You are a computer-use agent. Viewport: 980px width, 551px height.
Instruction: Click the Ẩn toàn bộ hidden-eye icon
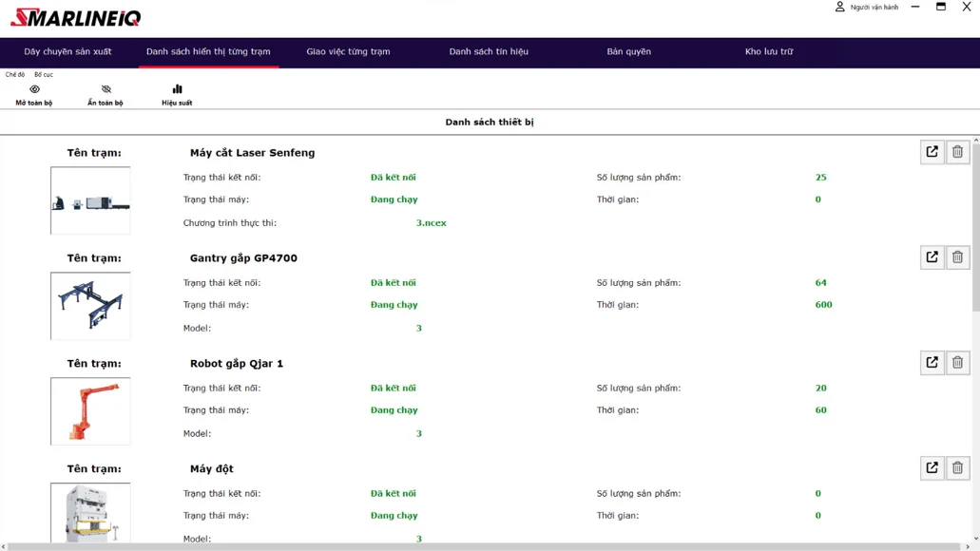[x=106, y=89]
